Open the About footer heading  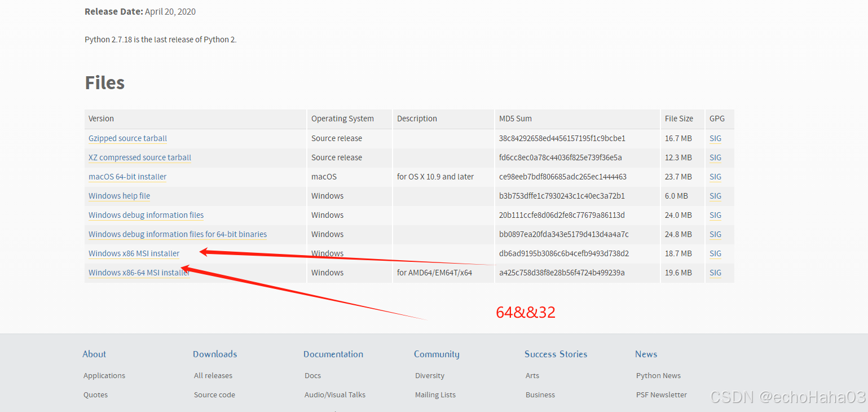click(x=94, y=354)
